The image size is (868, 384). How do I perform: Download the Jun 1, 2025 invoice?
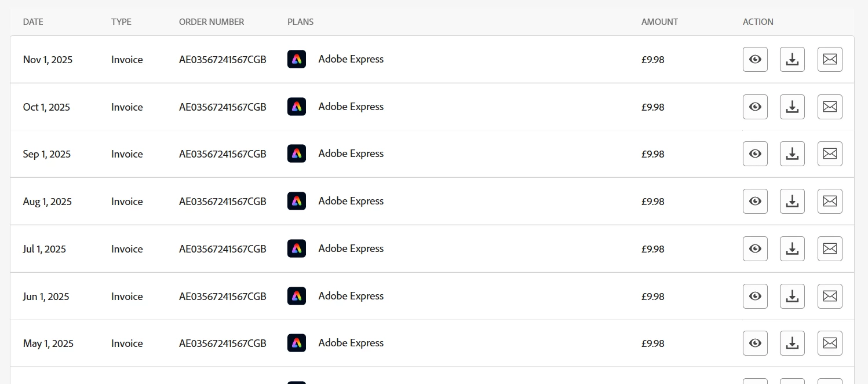coord(792,297)
